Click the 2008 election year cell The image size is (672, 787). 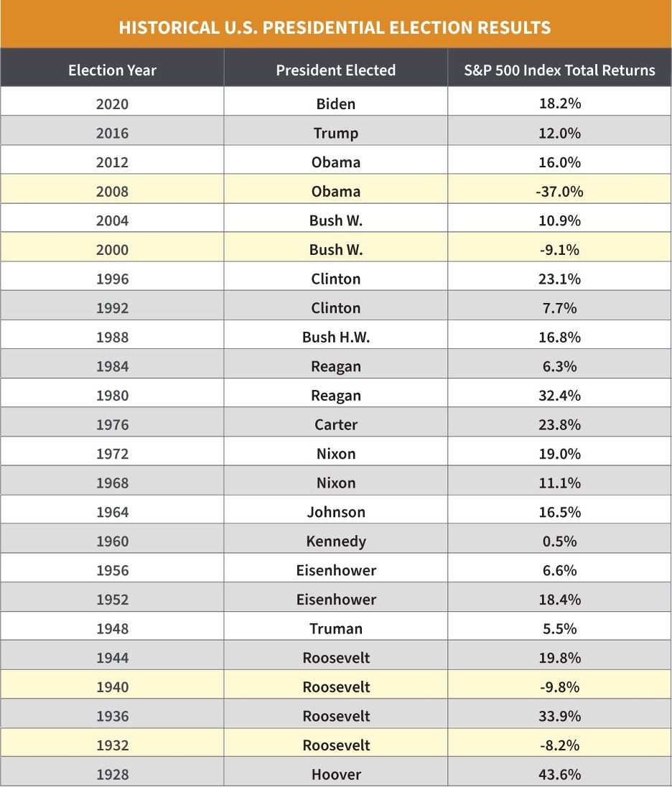112,192
